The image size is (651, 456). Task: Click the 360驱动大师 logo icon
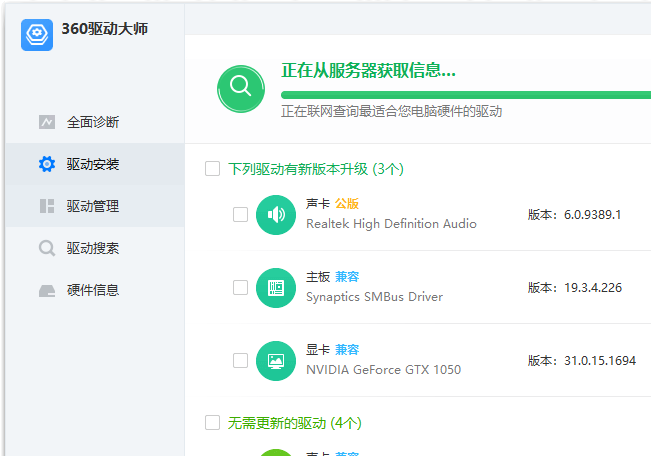[x=37, y=35]
